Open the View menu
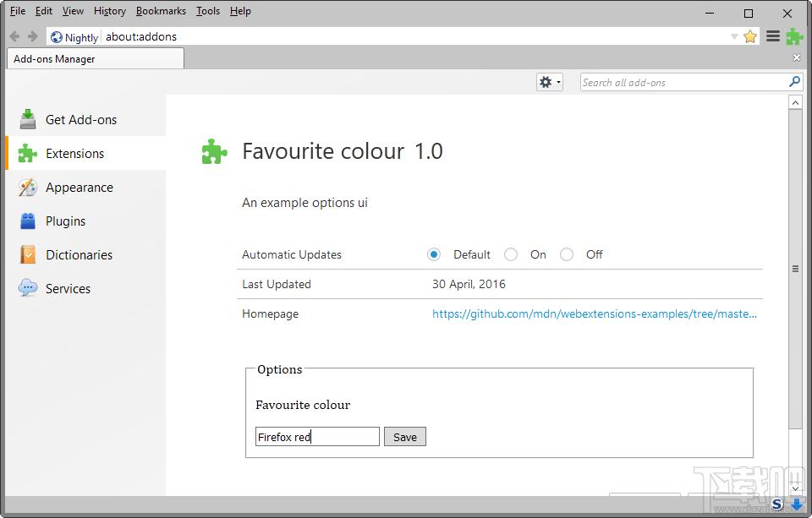 tap(73, 11)
